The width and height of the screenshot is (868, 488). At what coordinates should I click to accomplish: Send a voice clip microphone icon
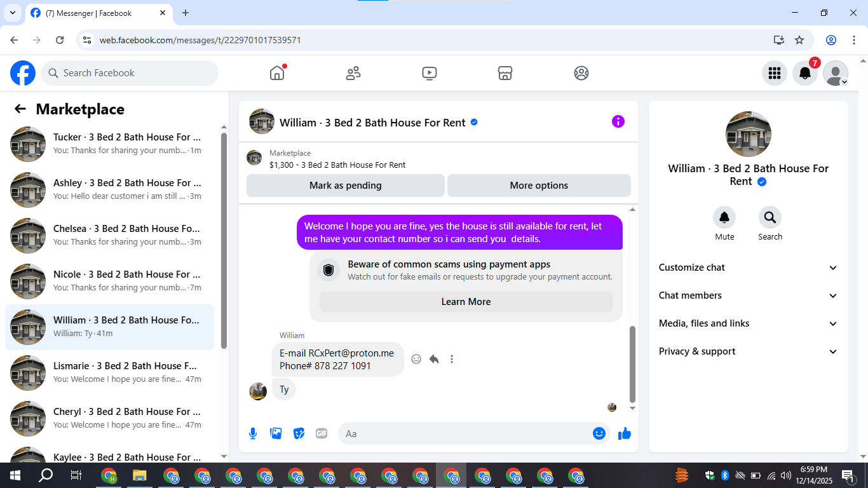coord(253,433)
